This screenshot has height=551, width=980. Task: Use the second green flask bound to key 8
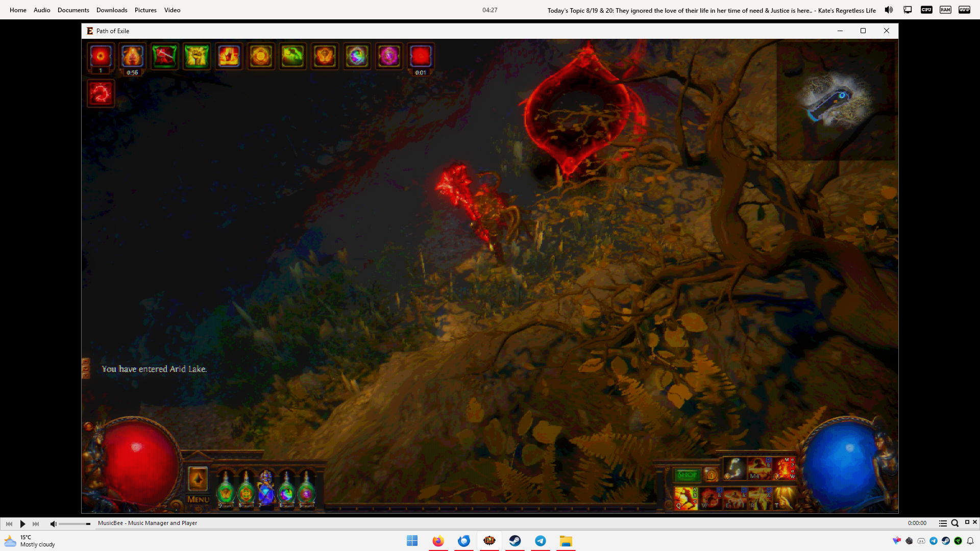tap(246, 489)
